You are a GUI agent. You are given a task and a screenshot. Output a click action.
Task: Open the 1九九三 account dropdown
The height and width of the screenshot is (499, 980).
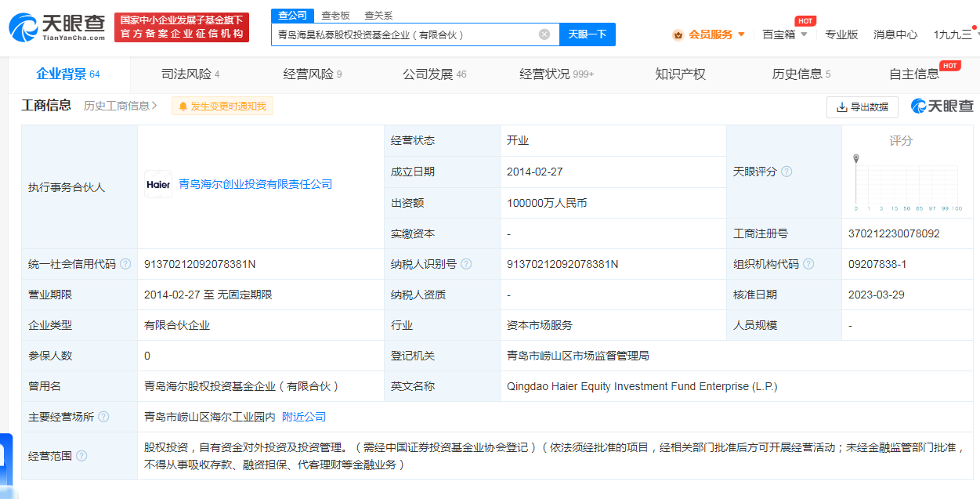point(956,34)
